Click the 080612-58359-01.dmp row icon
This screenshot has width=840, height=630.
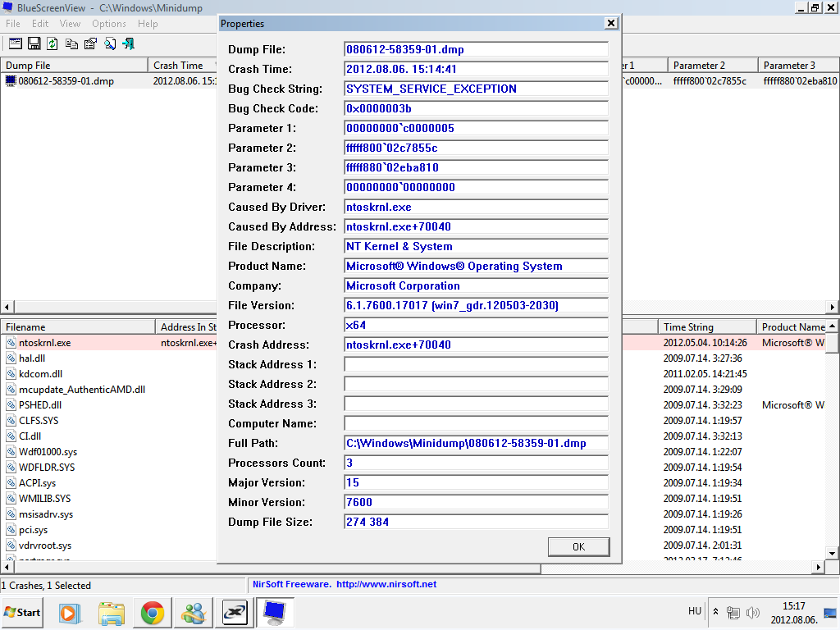point(11,81)
